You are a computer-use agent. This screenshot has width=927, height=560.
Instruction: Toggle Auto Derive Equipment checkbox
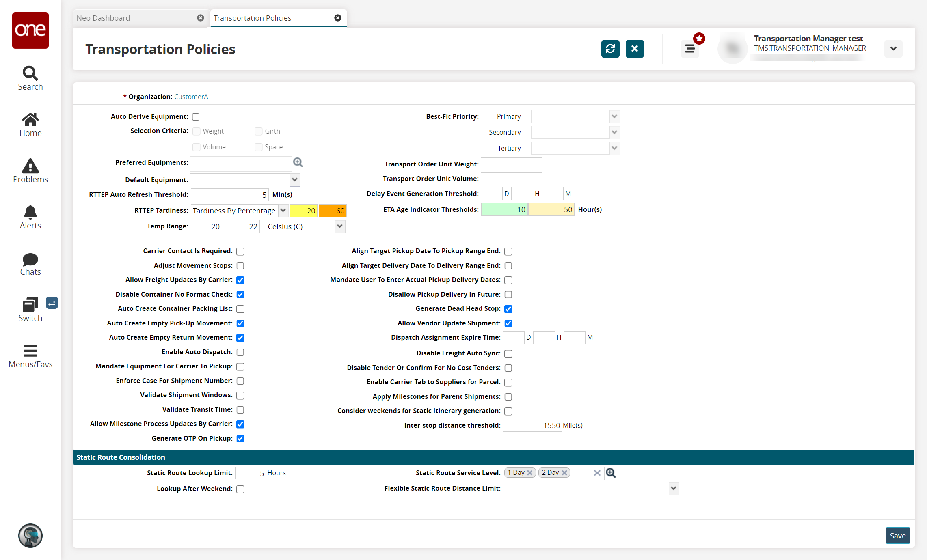196,117
